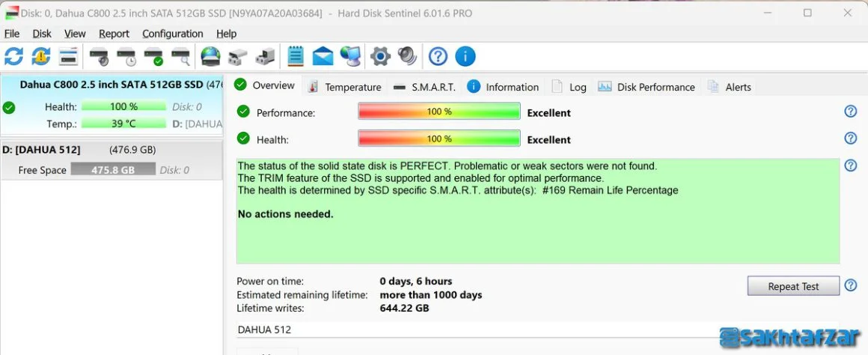Click the blue info circle toolbar icon
This screenshot has height=355, width=868.
(465, 56)
